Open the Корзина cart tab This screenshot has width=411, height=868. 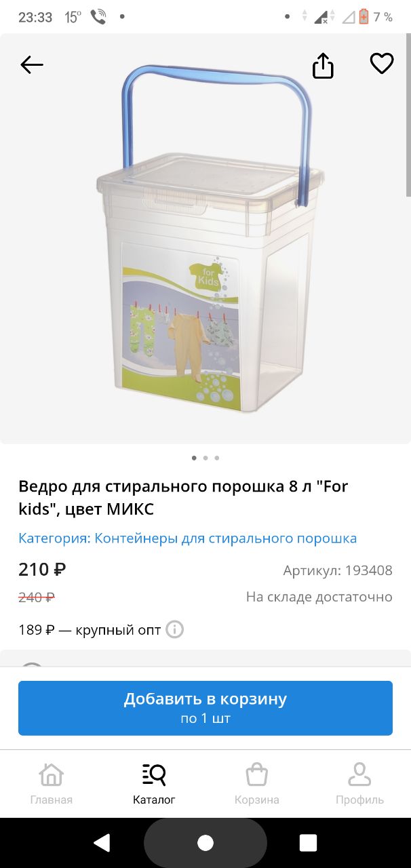tap(257, 784)
